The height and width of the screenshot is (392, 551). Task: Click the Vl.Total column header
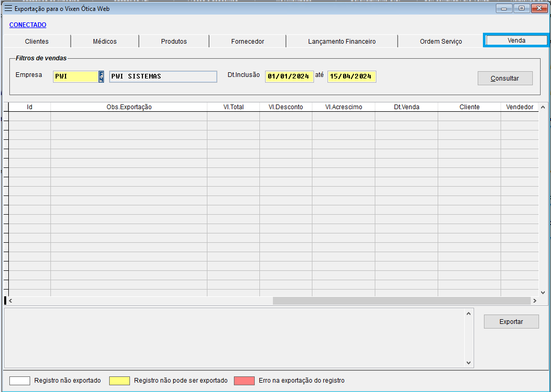(x=233, y=107)
